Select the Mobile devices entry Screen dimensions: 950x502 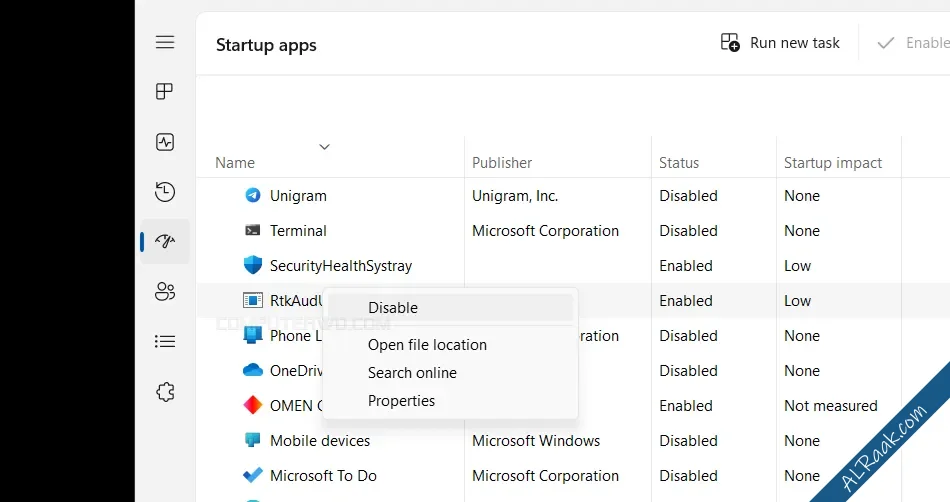320,441
